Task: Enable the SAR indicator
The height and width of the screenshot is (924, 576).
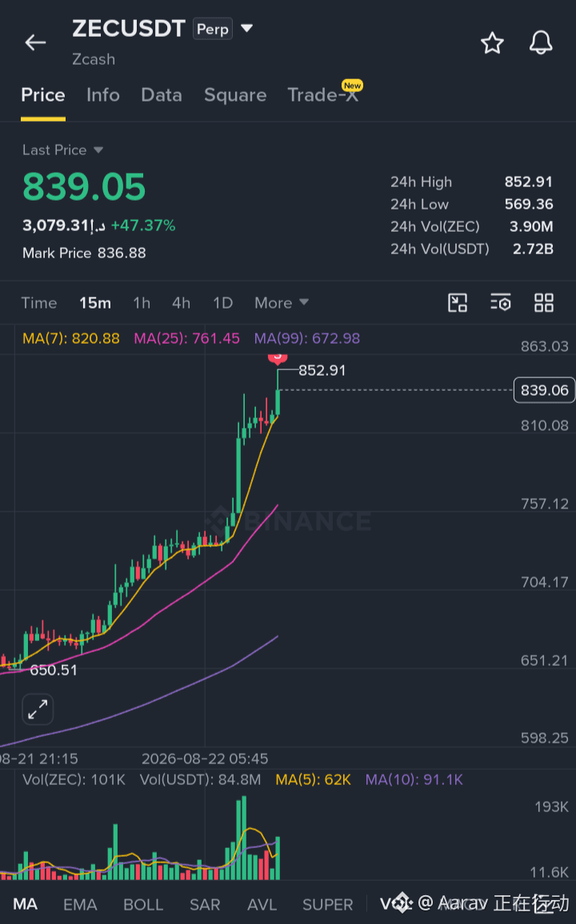Action: click(205, 904)
